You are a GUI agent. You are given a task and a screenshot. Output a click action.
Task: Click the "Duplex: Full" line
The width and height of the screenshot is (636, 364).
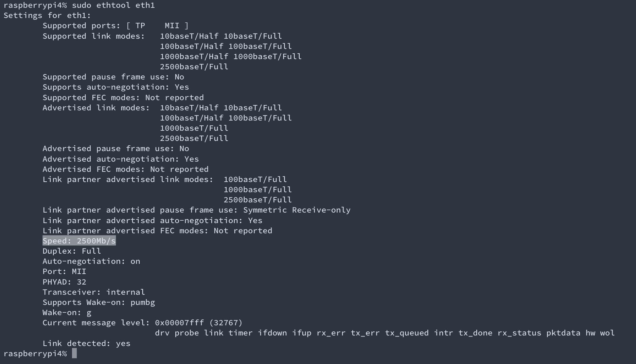(72, 251)
